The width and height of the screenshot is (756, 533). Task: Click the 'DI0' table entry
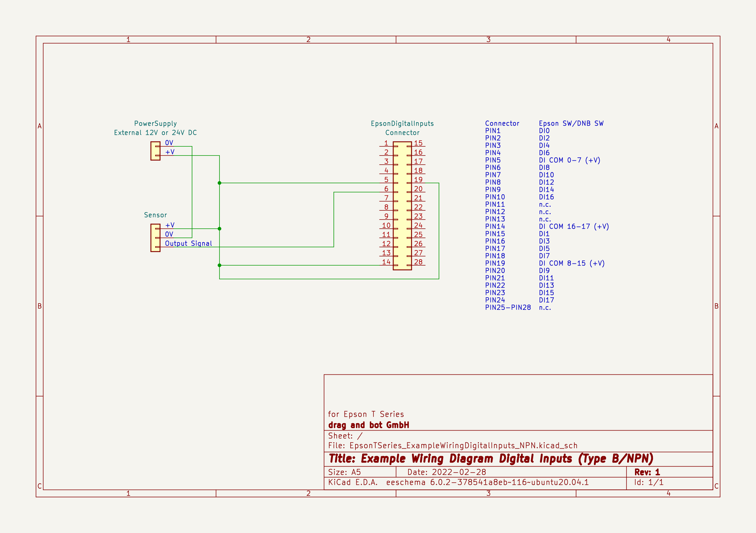(x=544, y=131)
